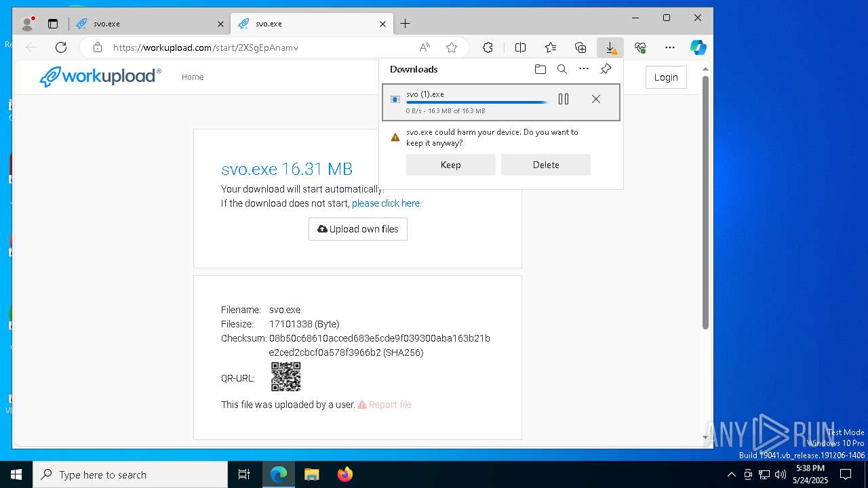Click the QR-URL code image
Viewport: 868px width, 488px height.
point(286,377)
